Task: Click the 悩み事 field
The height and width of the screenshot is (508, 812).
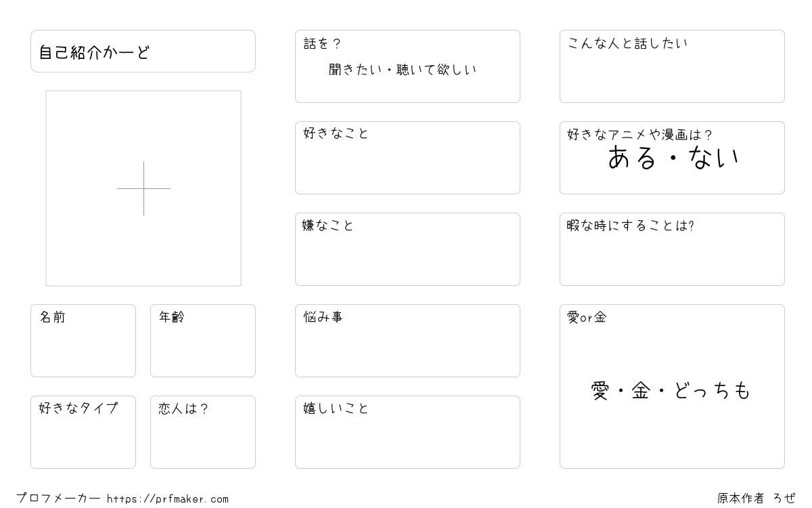Action: point(407,341)
